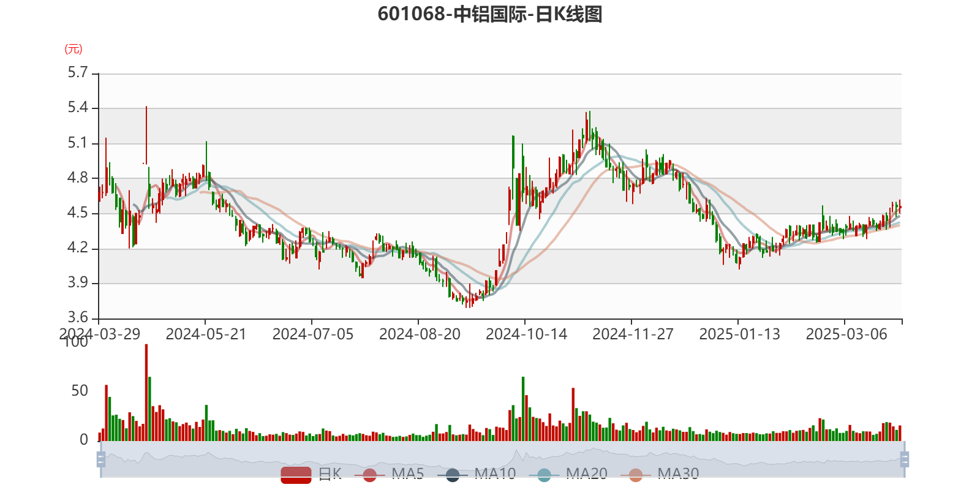Click the 3.6 price axis label
This screenshot has height=490, width=980.
coord(78,318)
